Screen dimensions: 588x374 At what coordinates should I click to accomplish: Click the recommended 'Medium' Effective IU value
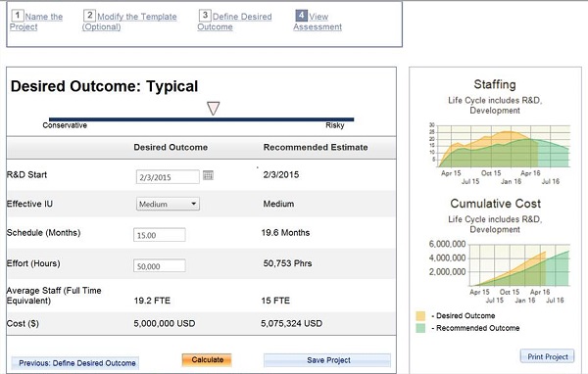(x=278, y=204)
